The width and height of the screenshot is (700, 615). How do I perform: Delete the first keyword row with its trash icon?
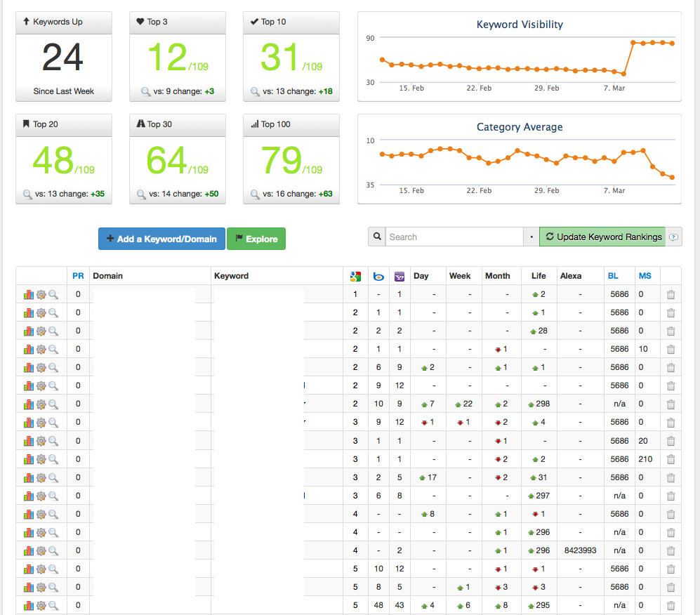pos(671,295)
